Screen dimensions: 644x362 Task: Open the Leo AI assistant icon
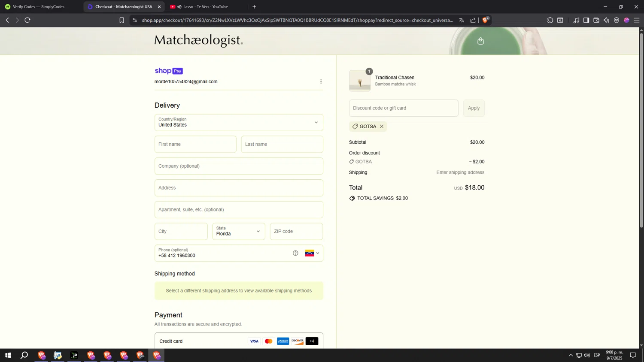point(606,20)
